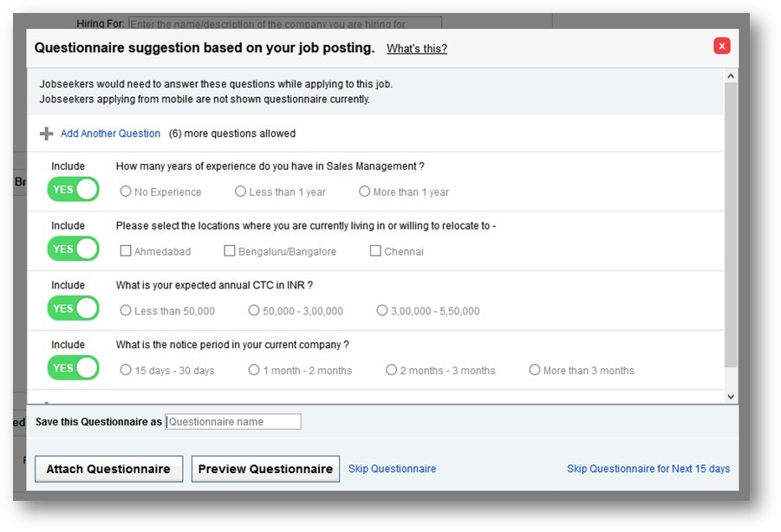This screenshot has height=532, width=781.
Task: Open the What's this? help link
Action: tap(416, 49)
